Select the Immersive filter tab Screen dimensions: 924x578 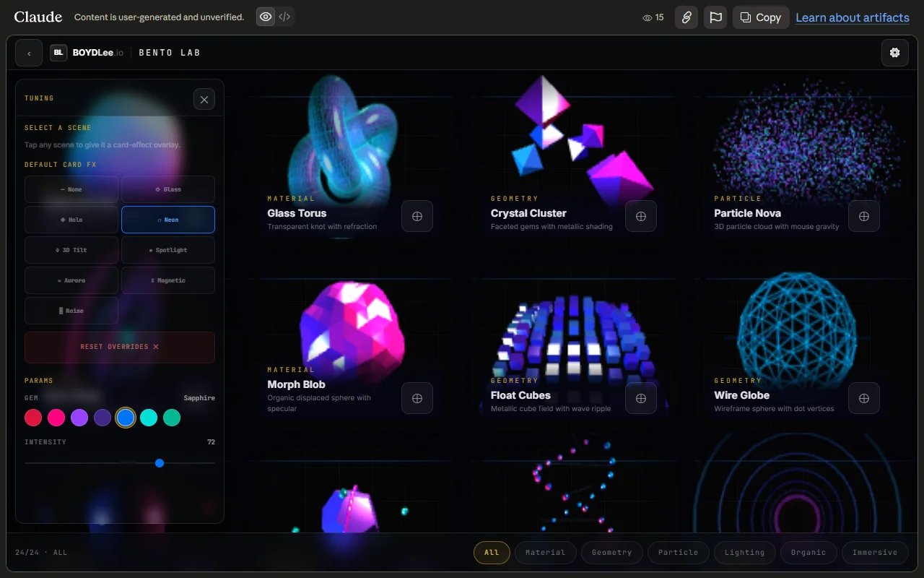click(x=874, y=553)
